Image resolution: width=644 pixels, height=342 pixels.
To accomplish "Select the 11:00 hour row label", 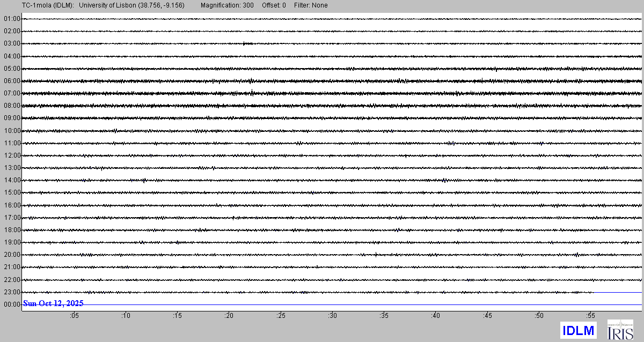I will (x=12, y=143).
